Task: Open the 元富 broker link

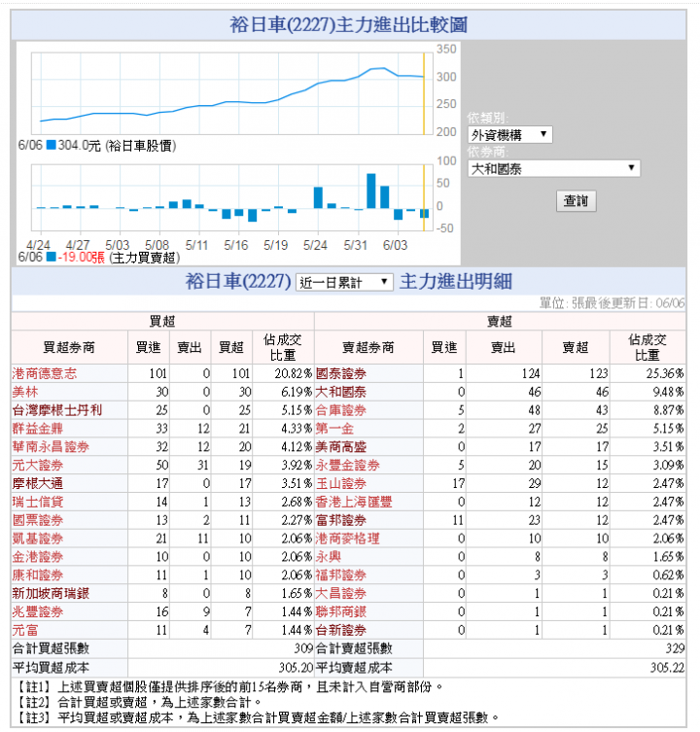Action: pos(25,630)
